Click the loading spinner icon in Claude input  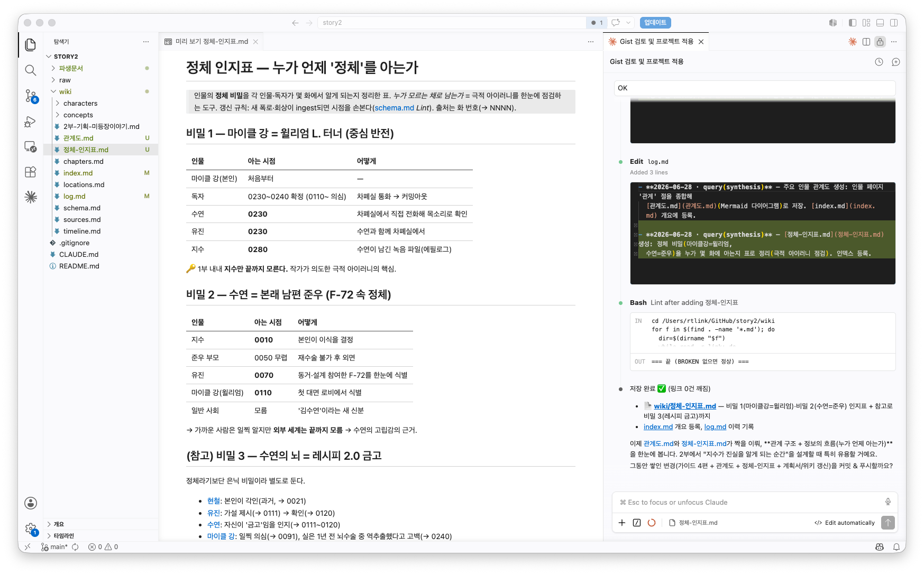point(652,523)
